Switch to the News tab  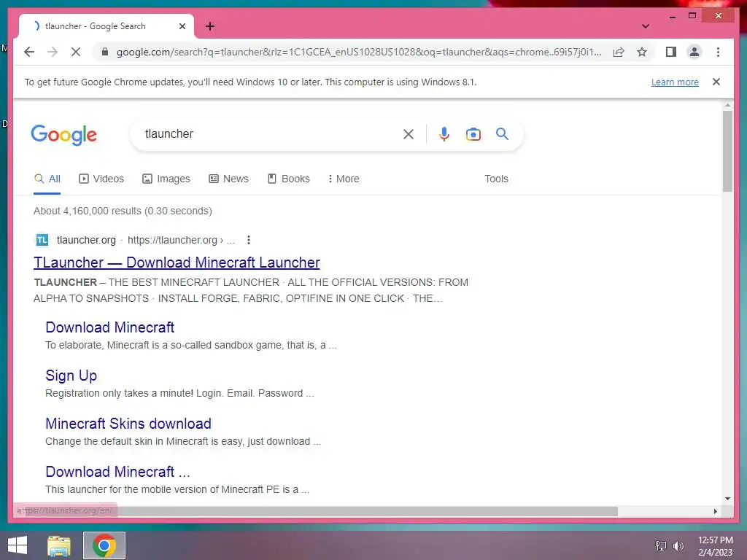pos(228,179)
